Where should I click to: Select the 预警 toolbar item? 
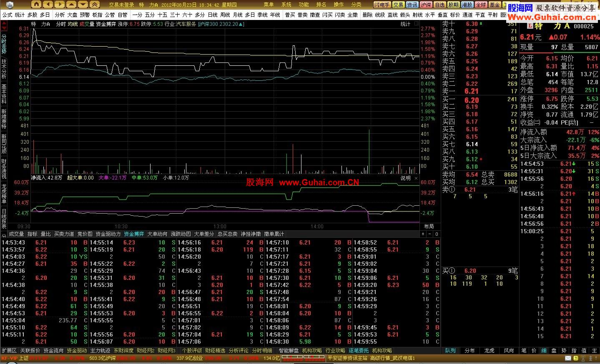[x=85, y=15]
